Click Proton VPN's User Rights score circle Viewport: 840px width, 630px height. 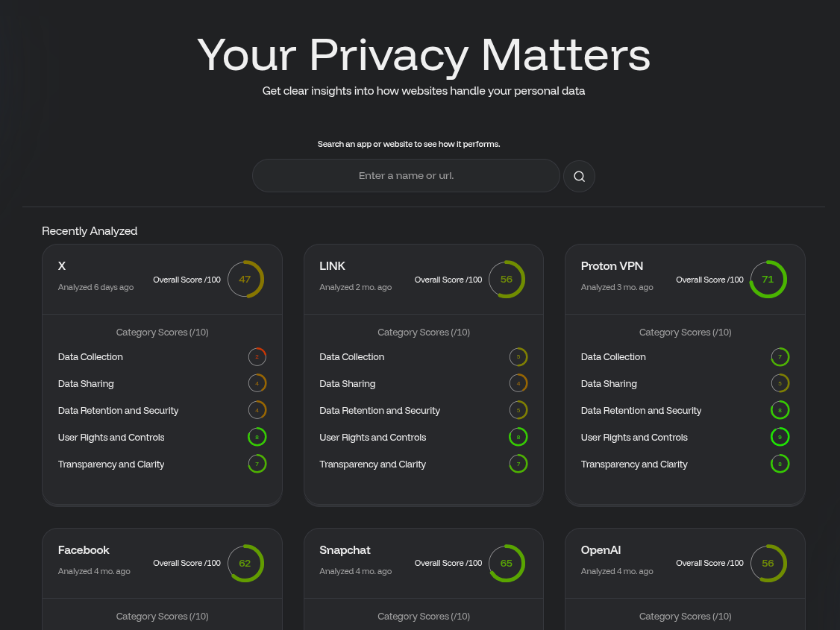pyautogui.click(x=780, y=438)
